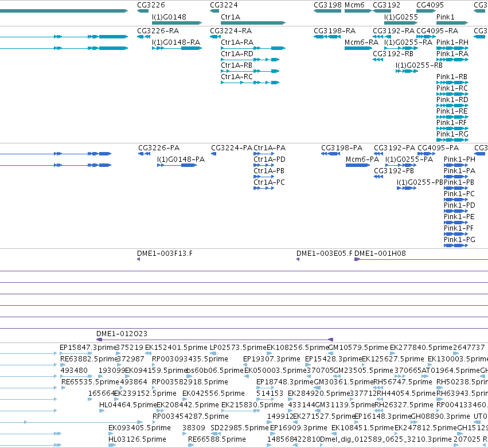Open the l(1)G0255 gene label
Viewport: 488px width, 448px height.
pyautogui.click(x=401, y=17)
